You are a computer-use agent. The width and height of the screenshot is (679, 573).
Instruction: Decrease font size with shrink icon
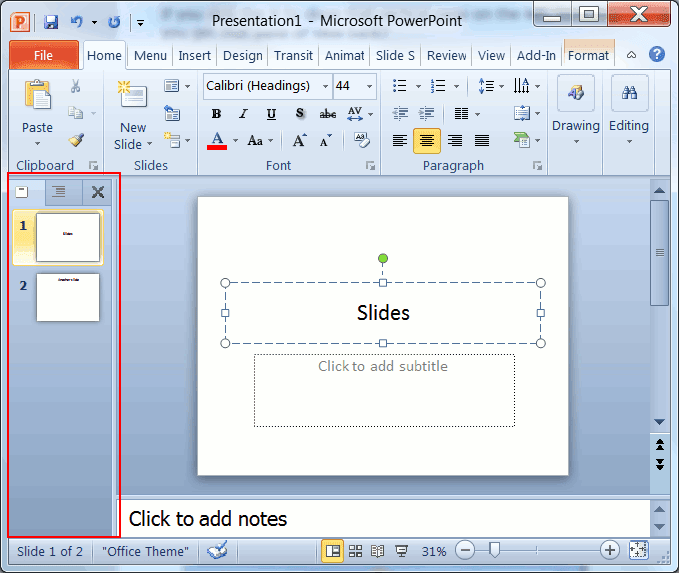click(x=326, y=140)
